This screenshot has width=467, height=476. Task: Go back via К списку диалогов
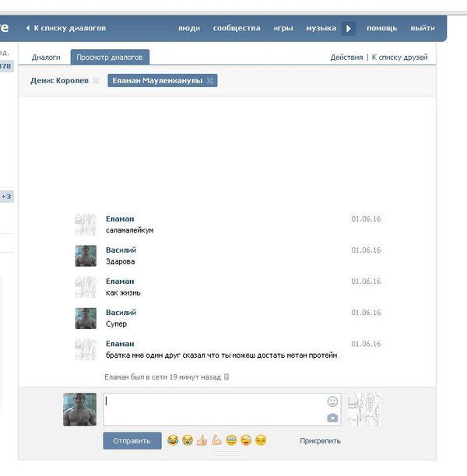tap(69, 28)
